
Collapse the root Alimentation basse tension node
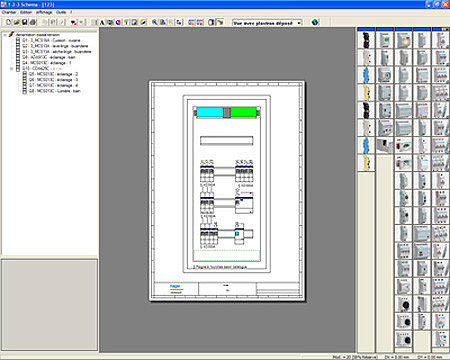[5, 35]
